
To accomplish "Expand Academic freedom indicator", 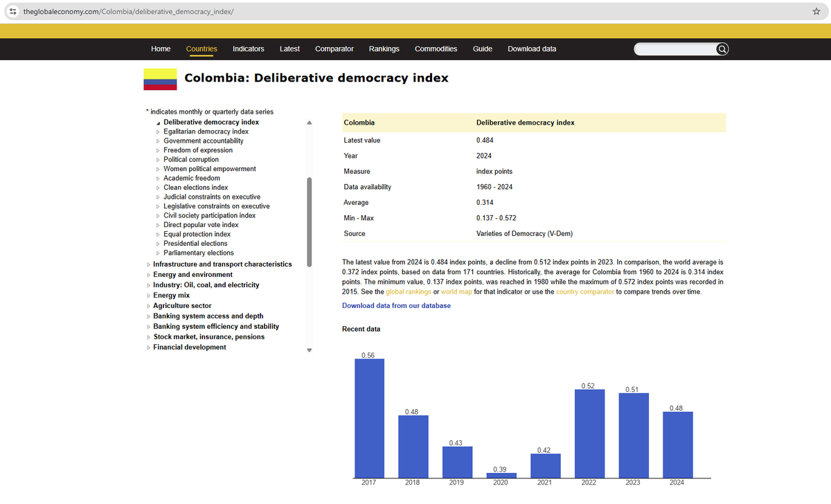I will pos(159,178).
